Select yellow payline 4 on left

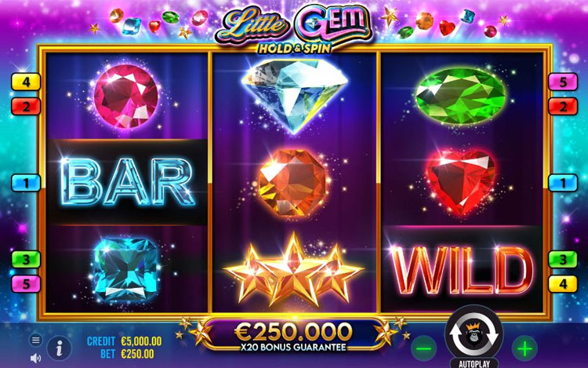(26, 82)
